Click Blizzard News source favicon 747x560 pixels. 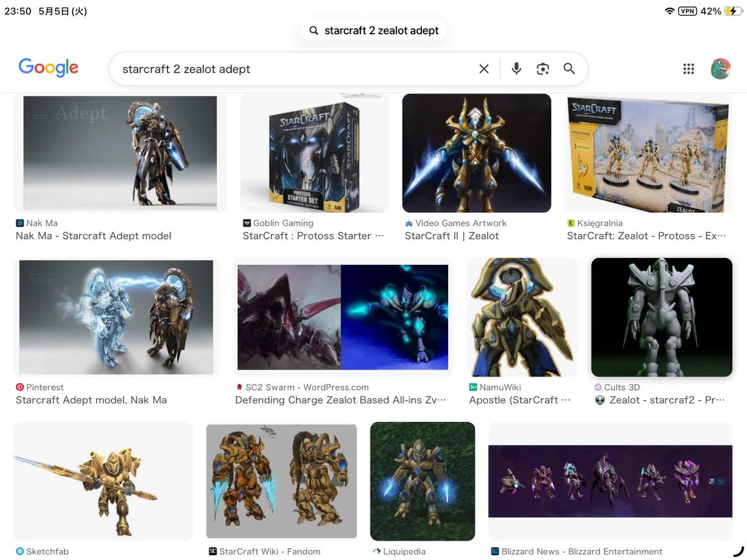(x=495, y=551)
